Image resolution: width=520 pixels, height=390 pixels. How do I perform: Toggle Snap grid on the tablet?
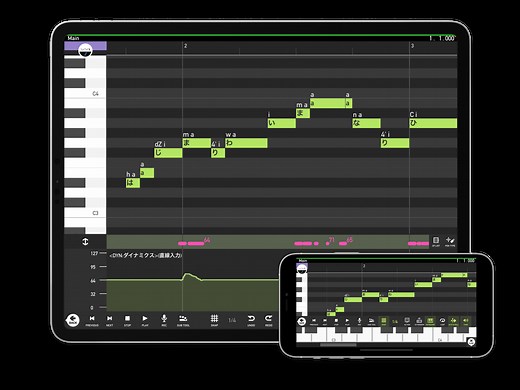click(x=214, y=320)
